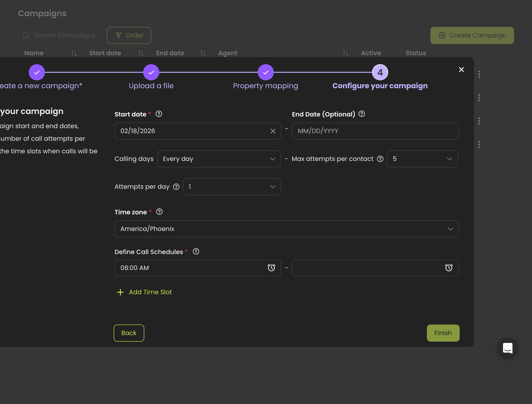Click Define Call Schedules help icon
This screenshot has height=404, width=532.
tap(196, 252)
